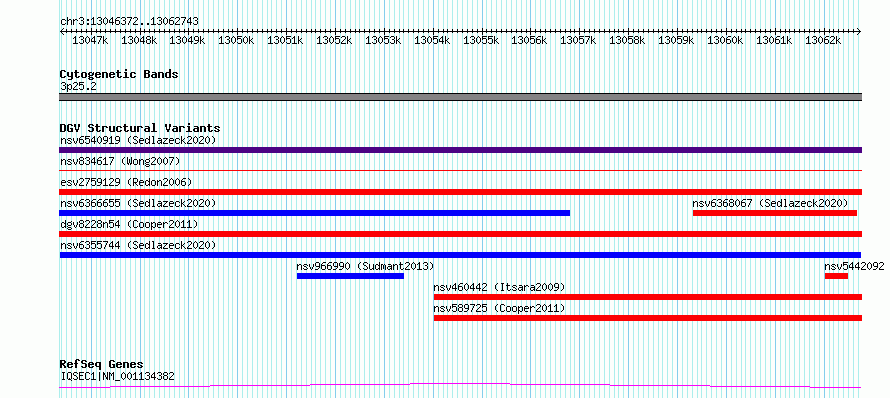The height and width of the screenshot is (398, 890).
Task: Open the nsv834617 (Wong2007) label
Action: click(120, 161)
